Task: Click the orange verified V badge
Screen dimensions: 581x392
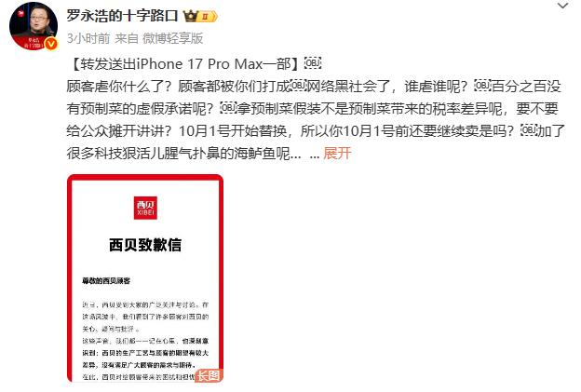Action: (x=51, y=44)
